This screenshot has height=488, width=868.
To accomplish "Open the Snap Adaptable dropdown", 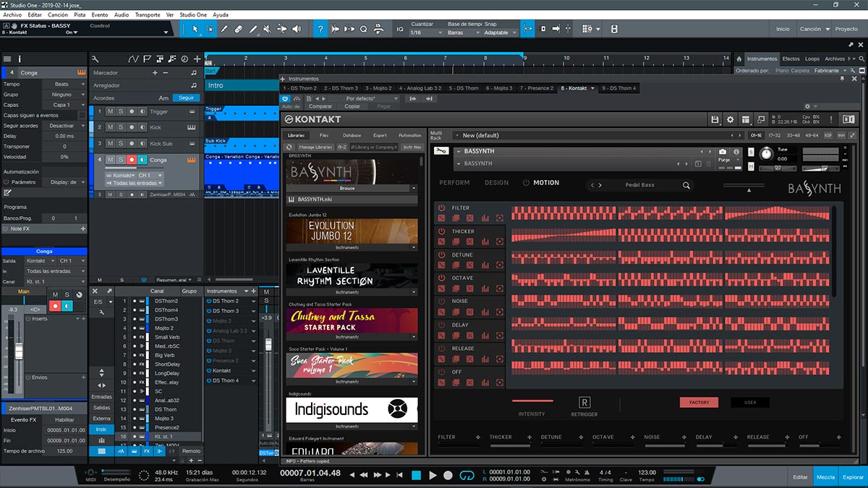I will pos(500,33).
